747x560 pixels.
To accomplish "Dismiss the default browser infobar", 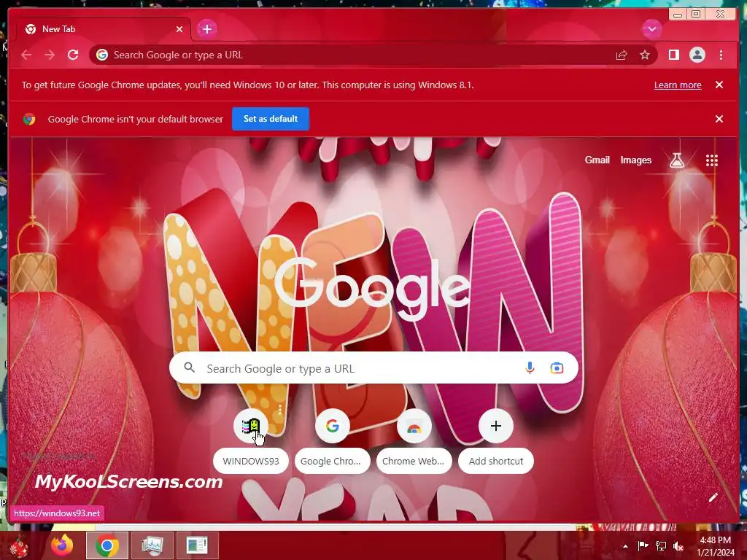I will pos(719,119).
